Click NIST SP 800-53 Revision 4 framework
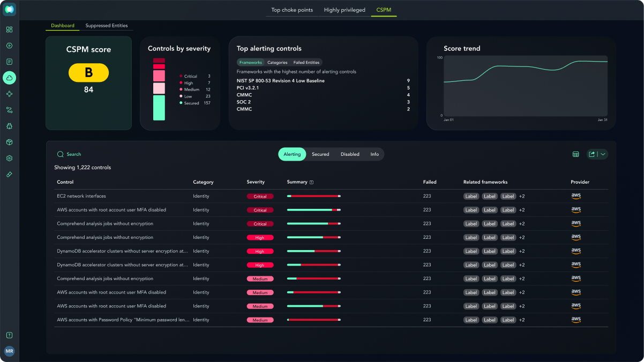Screen dimensions: 644x362 tap(280, 81)
